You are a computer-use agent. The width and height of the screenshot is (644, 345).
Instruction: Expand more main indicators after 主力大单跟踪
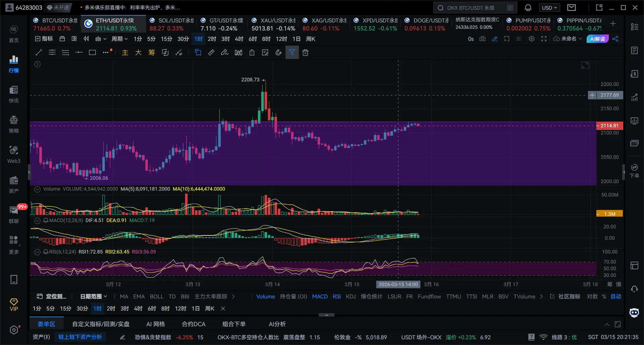233,296
